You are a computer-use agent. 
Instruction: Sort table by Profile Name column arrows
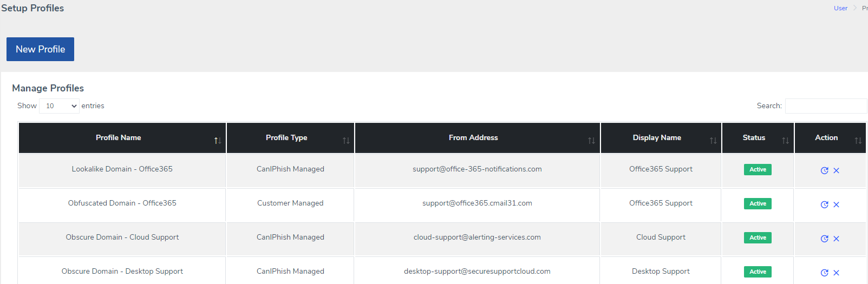[218, 141]
